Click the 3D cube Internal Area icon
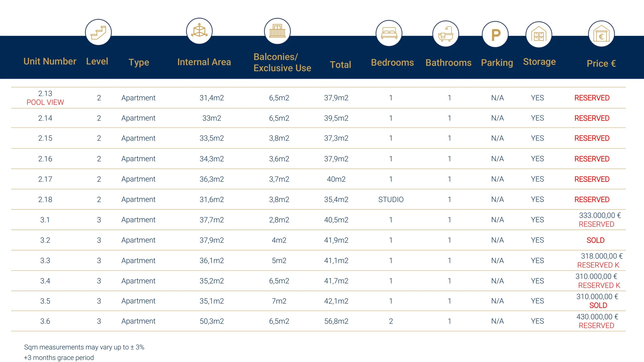 tap(199, 31)
